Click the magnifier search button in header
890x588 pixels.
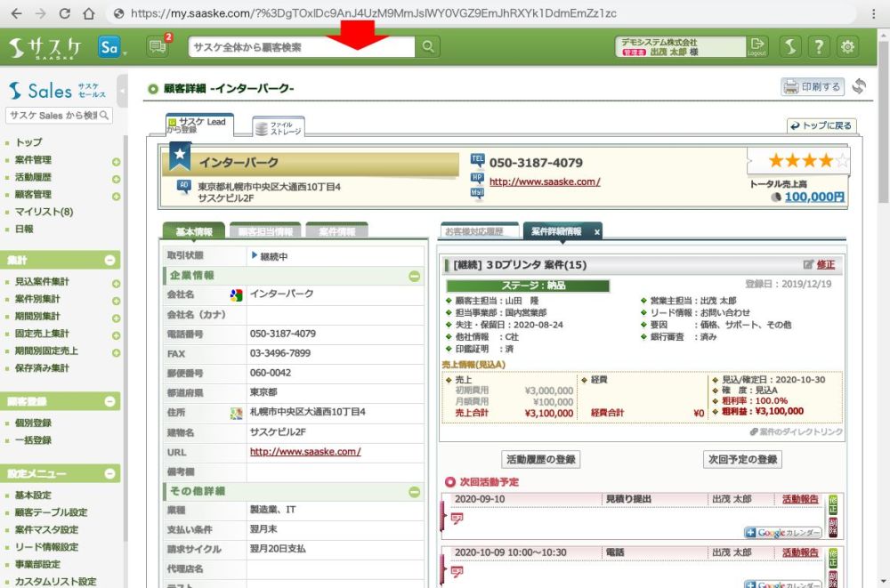(x=428, y=47)
